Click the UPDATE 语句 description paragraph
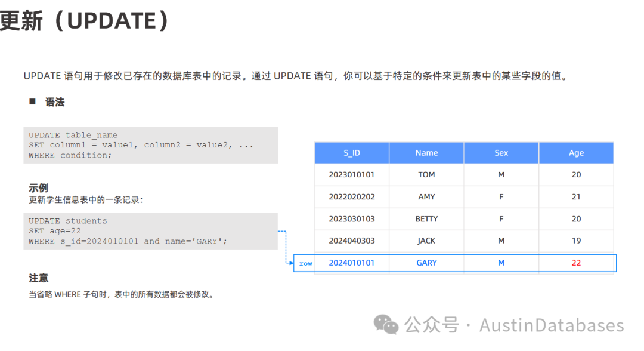Screen dimensions: 644x351 tap(296, 76)
